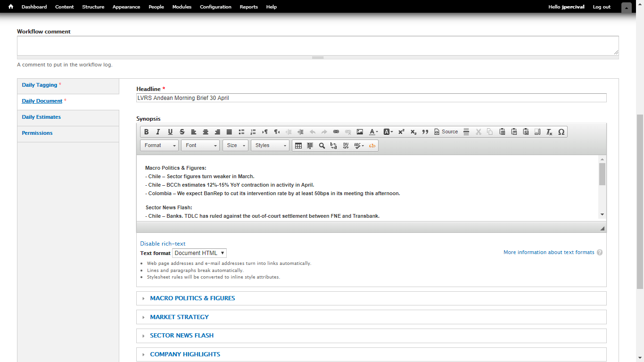Click the Disable rich-text link
This screenshot has width=644, height=362.
tap(163, 244)
